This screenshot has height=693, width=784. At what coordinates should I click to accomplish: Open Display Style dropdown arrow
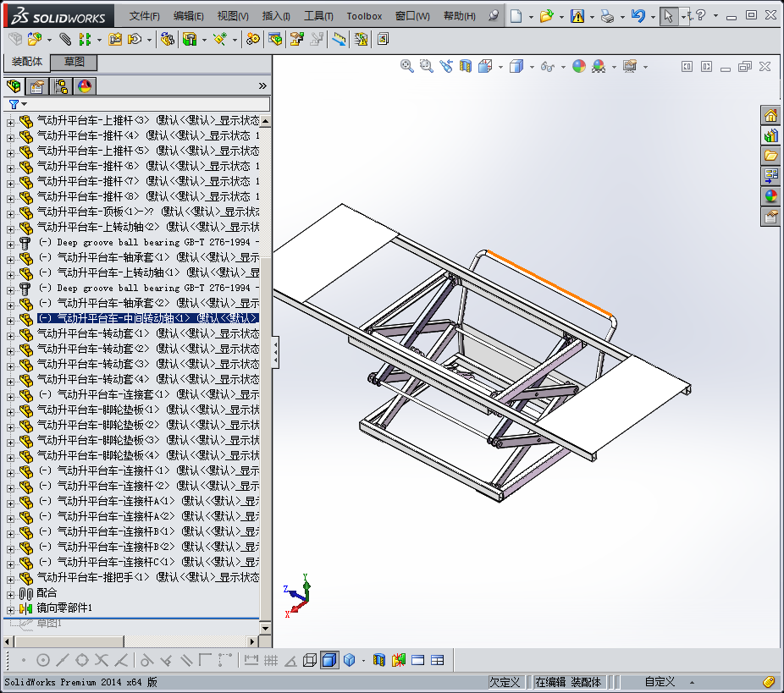pos(532,67)
